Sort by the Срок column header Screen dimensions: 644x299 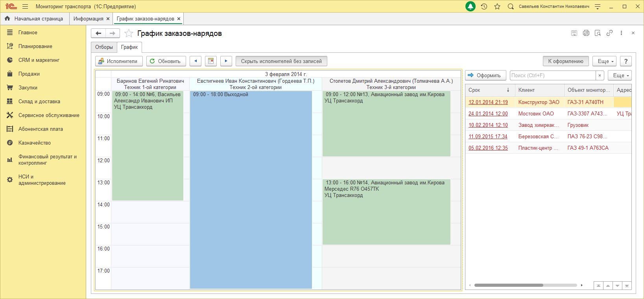[x=490, y=90]
